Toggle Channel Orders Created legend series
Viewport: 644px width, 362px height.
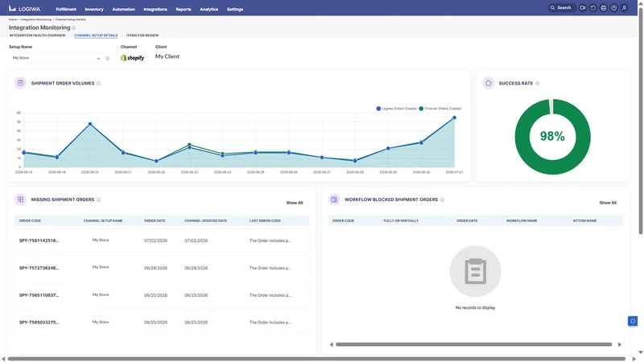(440, 109)
